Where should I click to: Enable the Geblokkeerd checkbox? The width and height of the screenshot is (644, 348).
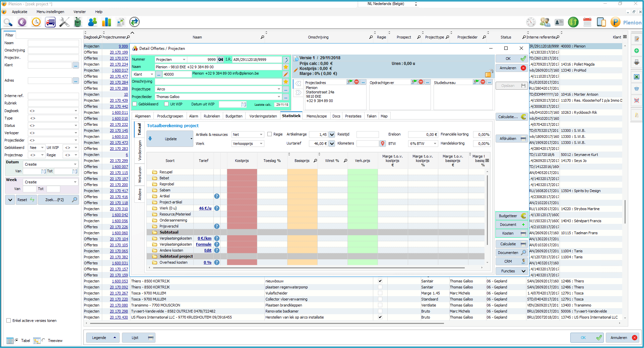pyautogui.click(x=135, y=104)
